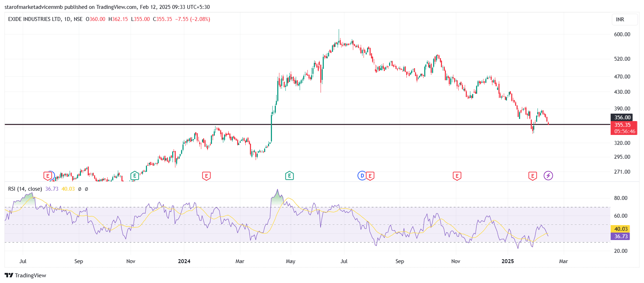Click the red E marker beside the lightning icon
This screenshot has height=283, width=644.
pos(533,176)
